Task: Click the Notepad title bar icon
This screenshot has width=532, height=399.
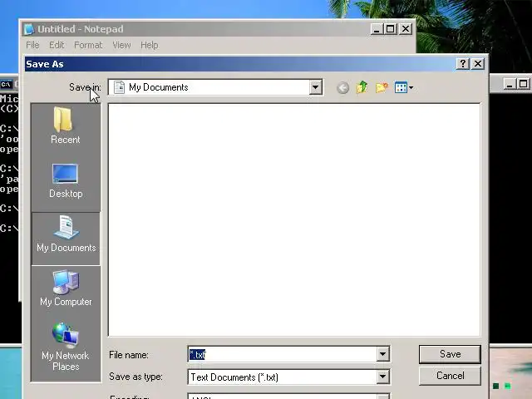Action: click(x=29, y=29)
